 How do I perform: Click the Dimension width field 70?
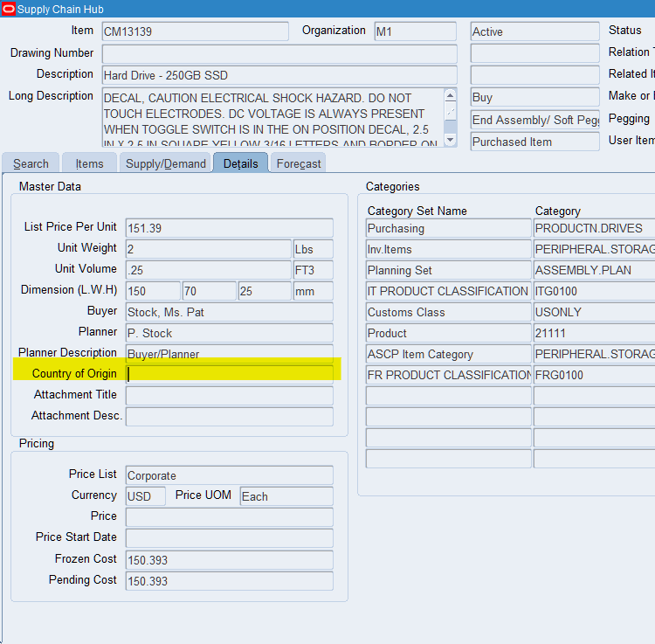pos(210,291)
